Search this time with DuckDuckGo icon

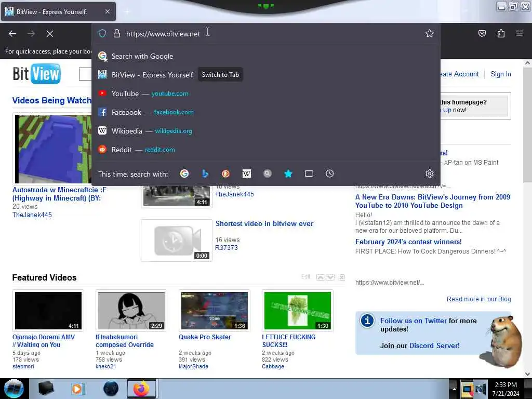pos(225,174)
